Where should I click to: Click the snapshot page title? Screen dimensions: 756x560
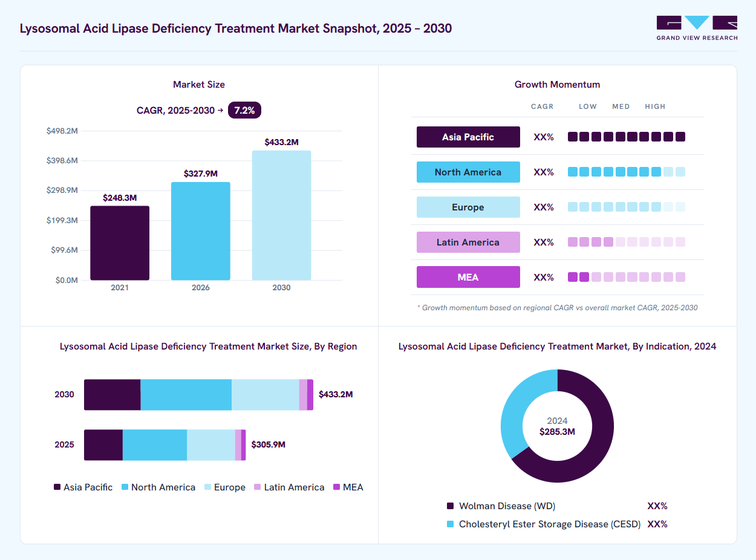(236, 28)
